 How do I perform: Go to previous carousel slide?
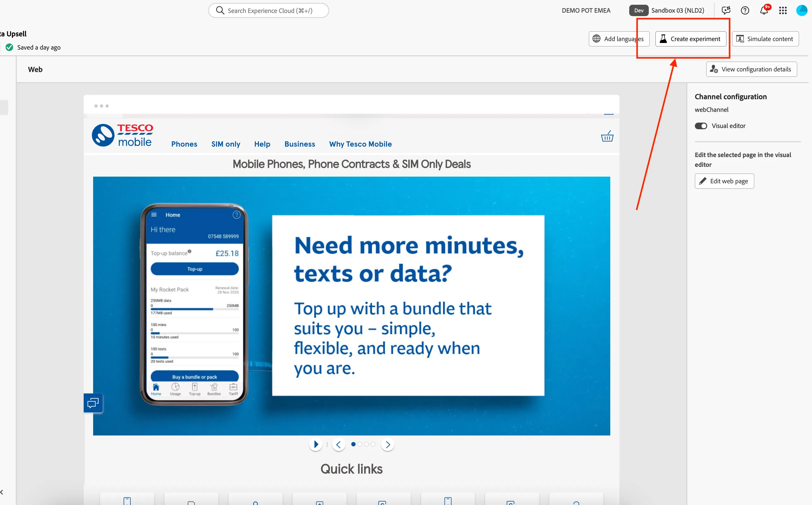tap(338, 445)
